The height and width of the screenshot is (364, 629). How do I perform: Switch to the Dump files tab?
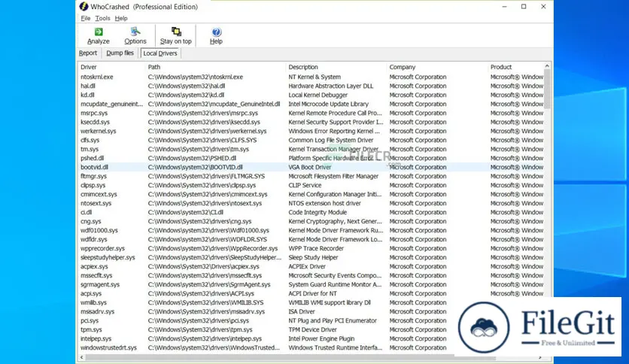click(120, 53)
